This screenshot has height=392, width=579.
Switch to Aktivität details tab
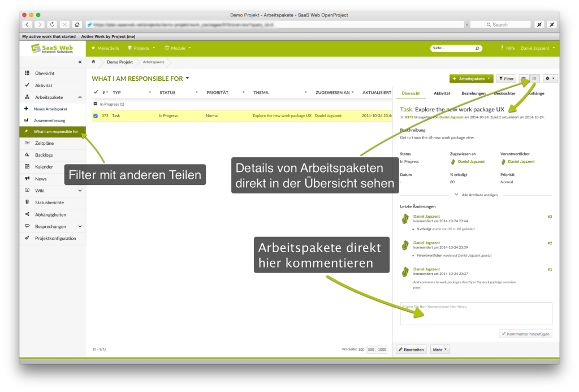tap(442, 93)
